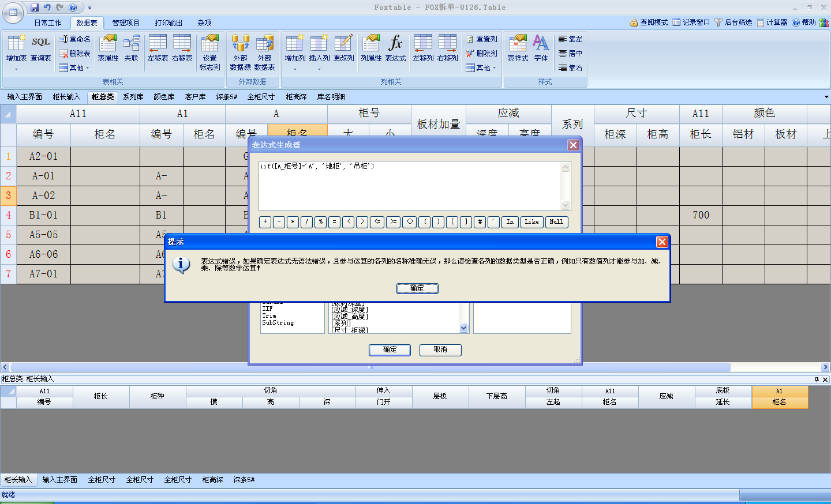Click the expression text input box
Viewport: 831px width, 504px height.
410,186
